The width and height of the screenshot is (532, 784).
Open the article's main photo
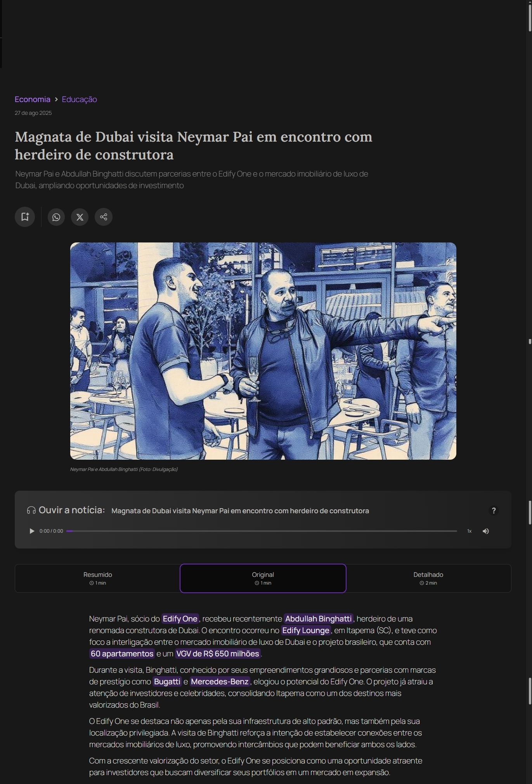pyautogui.click(x=263, y=351)
